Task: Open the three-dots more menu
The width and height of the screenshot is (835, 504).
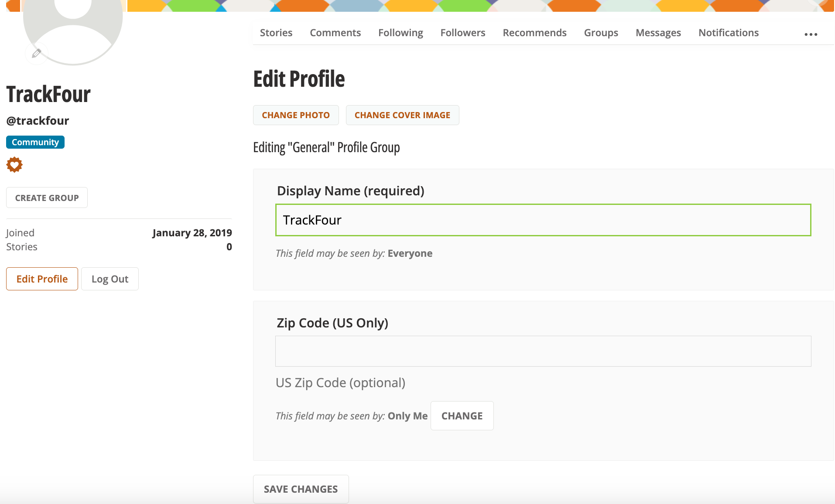Action: pos(811,34)
